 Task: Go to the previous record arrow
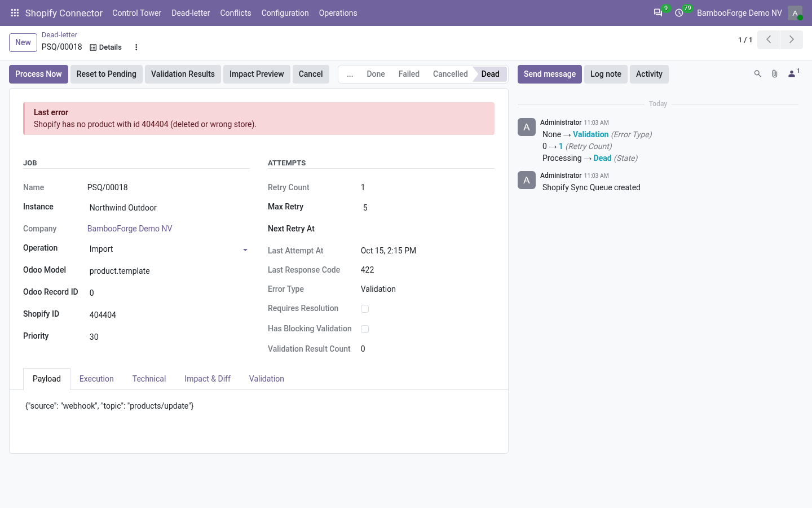coord(769,40)
